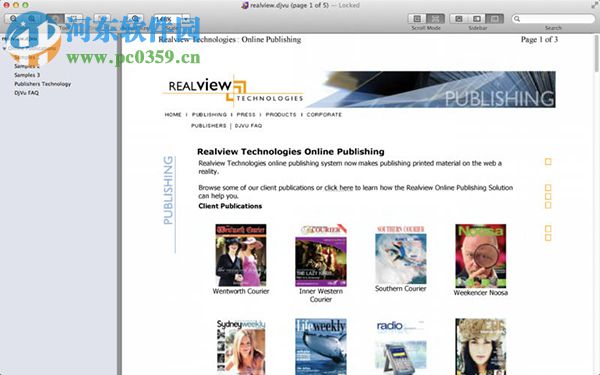
Task: Click PUBLISHING in the page navigation
Action: click(209, 114)
